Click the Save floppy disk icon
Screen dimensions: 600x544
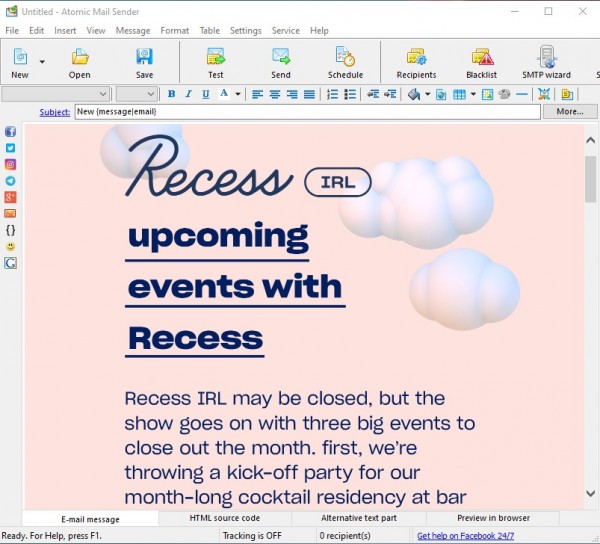coord(144,57)
